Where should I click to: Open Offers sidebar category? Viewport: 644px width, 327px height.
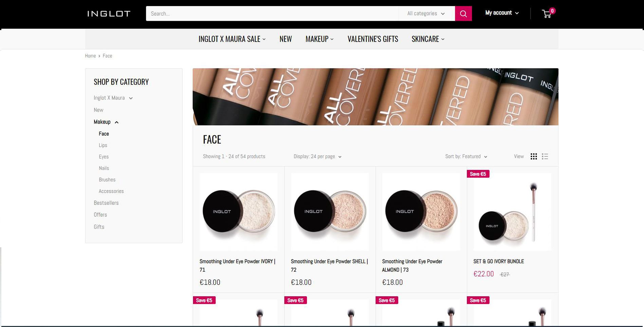click(x=100, y=215)
